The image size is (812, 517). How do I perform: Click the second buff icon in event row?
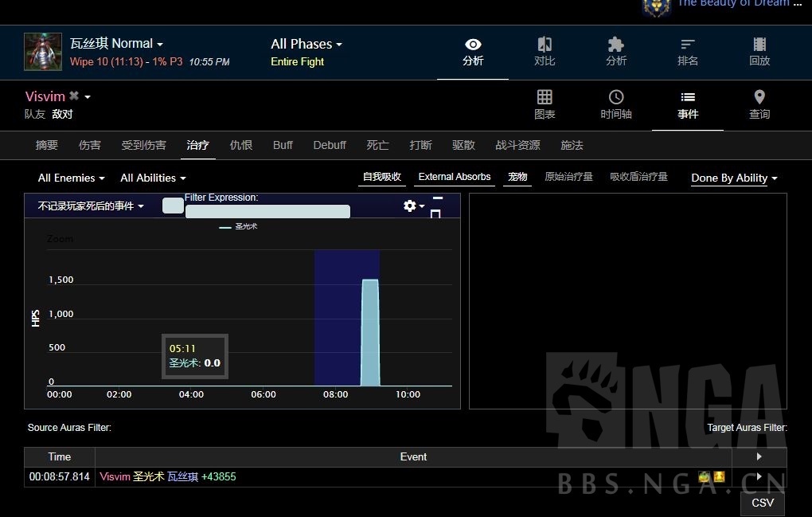(x=720, y=476)
